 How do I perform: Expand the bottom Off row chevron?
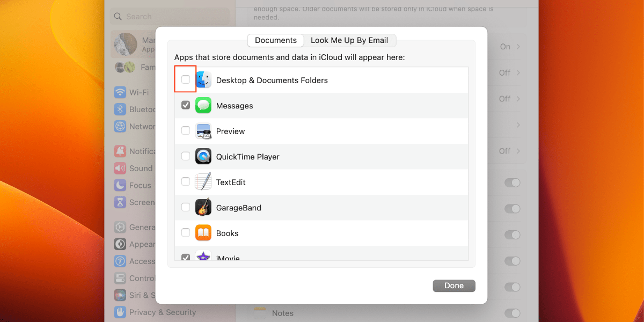[512, 151]
